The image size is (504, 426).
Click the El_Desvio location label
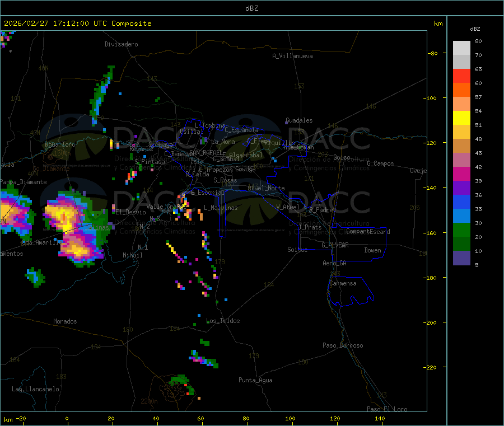[131, 212]
